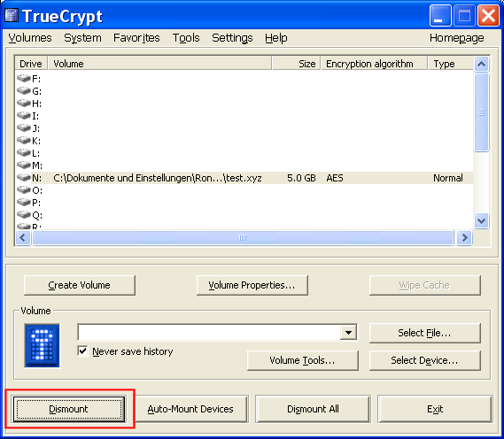Viewport: 504px width, 439px height.
Task: Click the H: drive icon
Action: tap(24, 103)
